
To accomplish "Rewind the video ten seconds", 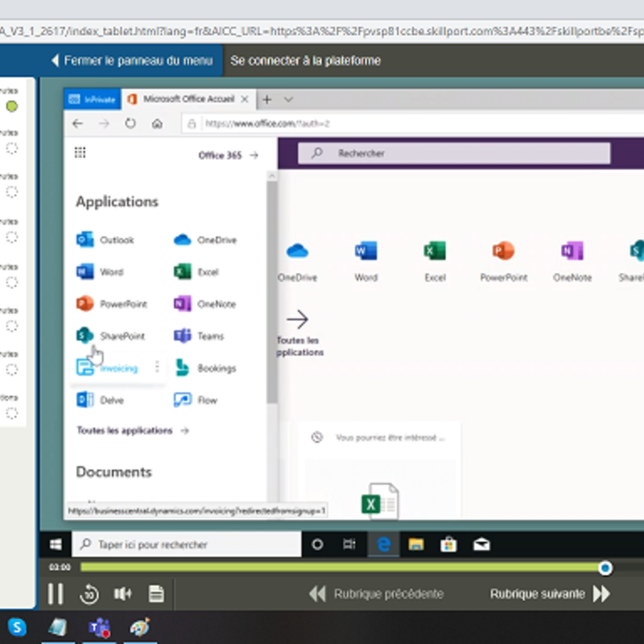I will coord(89,594).
